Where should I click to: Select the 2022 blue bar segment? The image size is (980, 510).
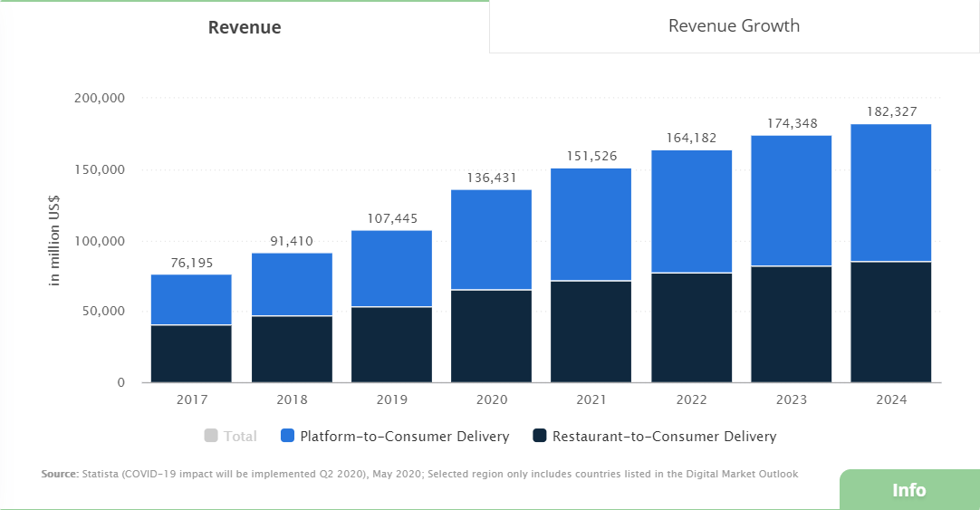pyautogui.click(x=692, y=212)
